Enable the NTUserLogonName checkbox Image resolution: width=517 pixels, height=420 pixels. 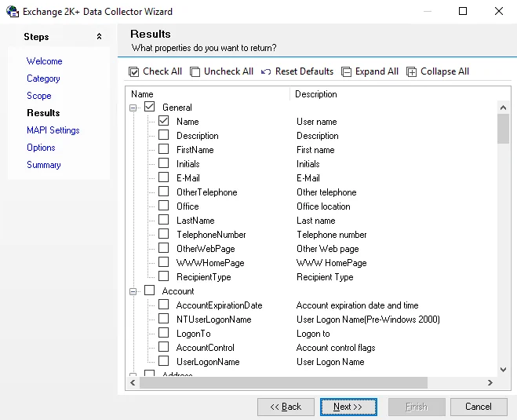click(163, 319)
